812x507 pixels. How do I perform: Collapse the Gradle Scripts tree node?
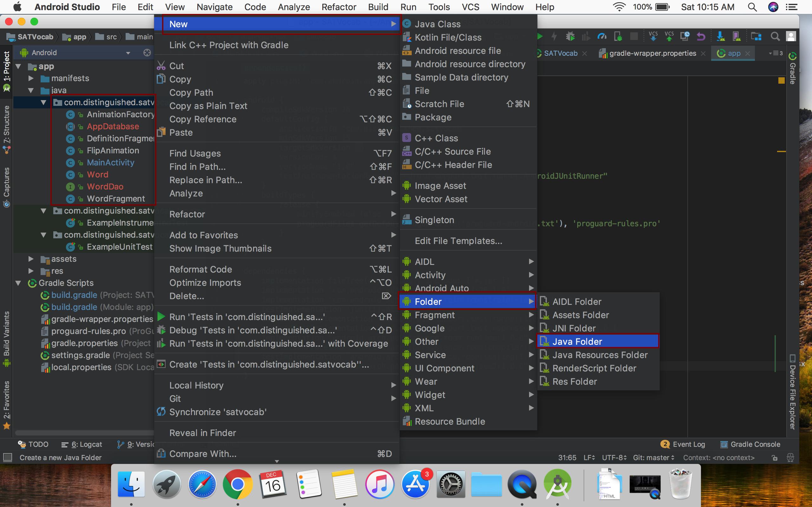pyautogui.click(x=18, y=283)
